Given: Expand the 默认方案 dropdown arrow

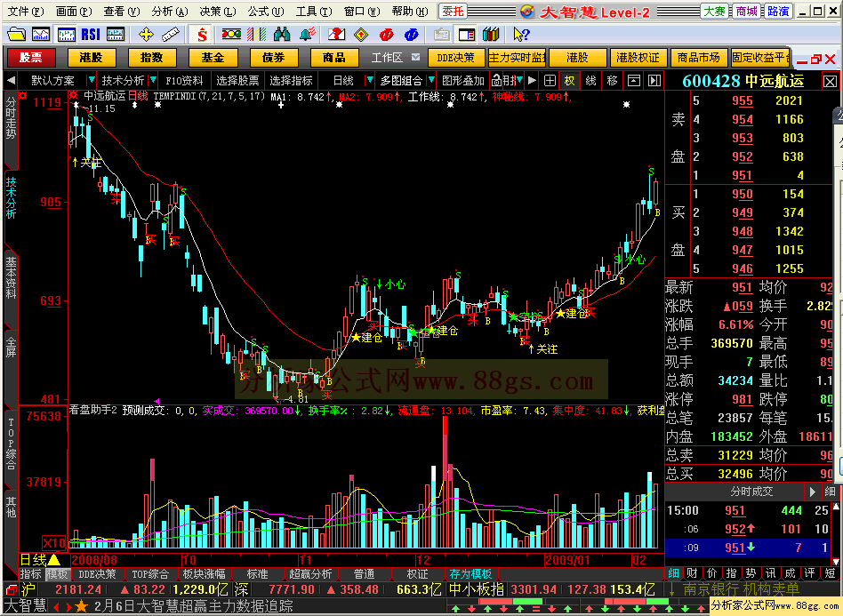Looking at the screenshot, I should pyautogui.click(x=91, y=81).
